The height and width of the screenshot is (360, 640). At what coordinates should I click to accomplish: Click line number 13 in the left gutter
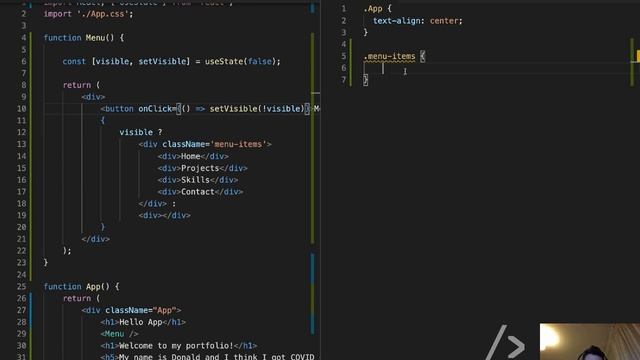pos(21,144)
